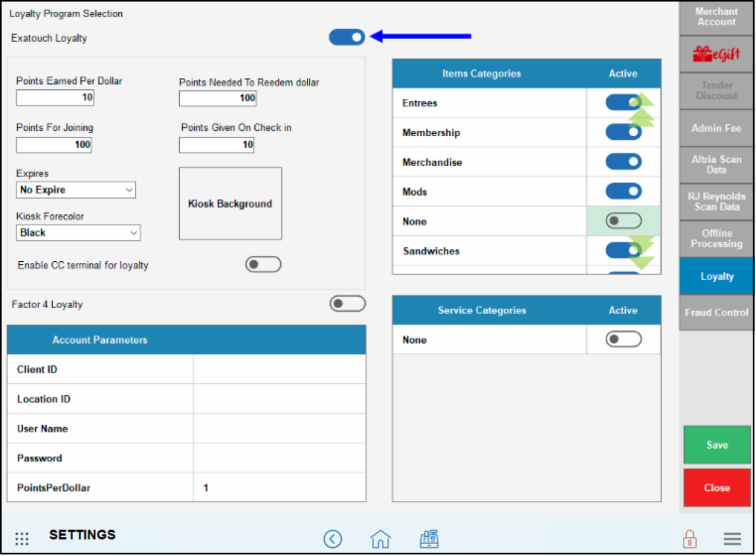756x556 pixels.
Task: Click Points Needed To Redeem dollar field
Action: 218,98
